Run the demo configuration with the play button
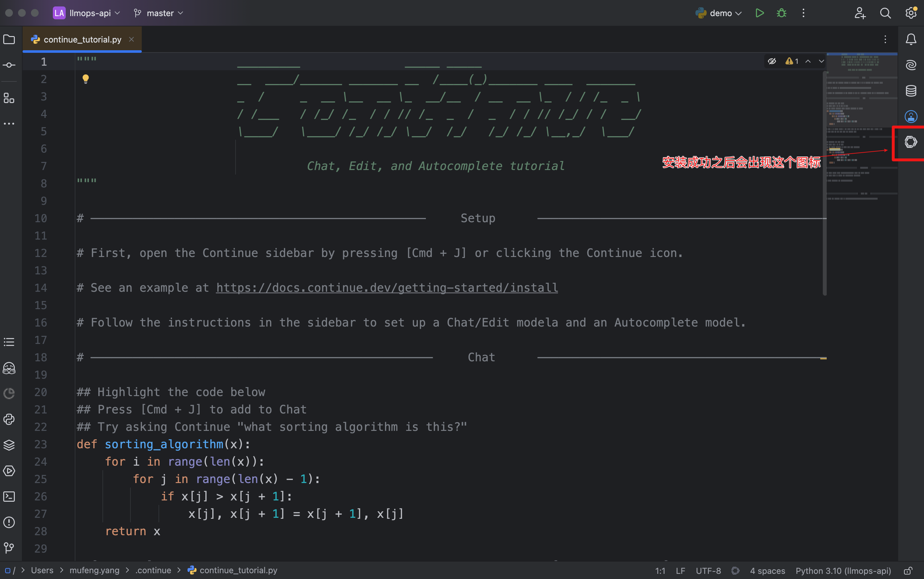Image resolution: width=924 pixels, height=579 pixels. click(x=760, y=13)
